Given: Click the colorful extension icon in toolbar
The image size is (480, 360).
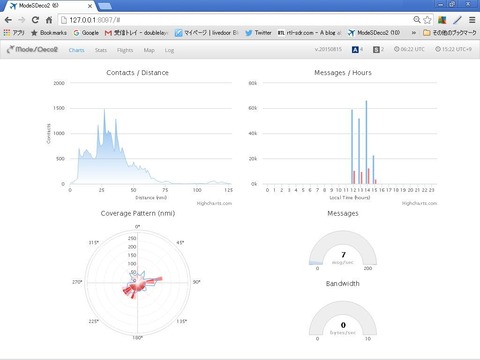Looking at the screenshot, I should click(442, 20).
